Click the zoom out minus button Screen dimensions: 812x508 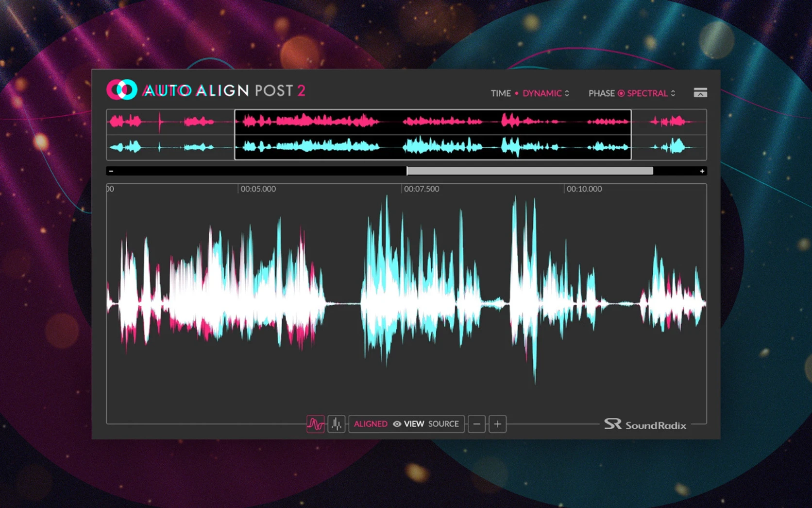[476, 424]
